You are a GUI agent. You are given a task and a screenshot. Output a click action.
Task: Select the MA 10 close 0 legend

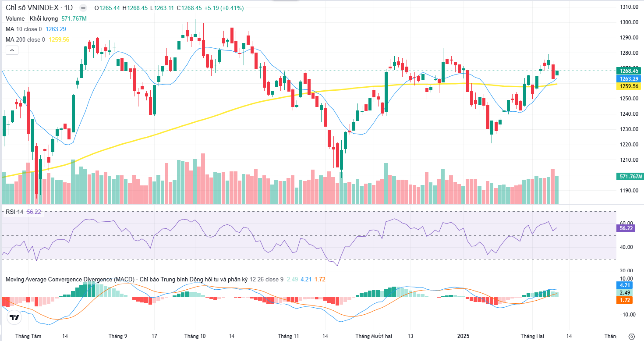[x=24, y=29]
